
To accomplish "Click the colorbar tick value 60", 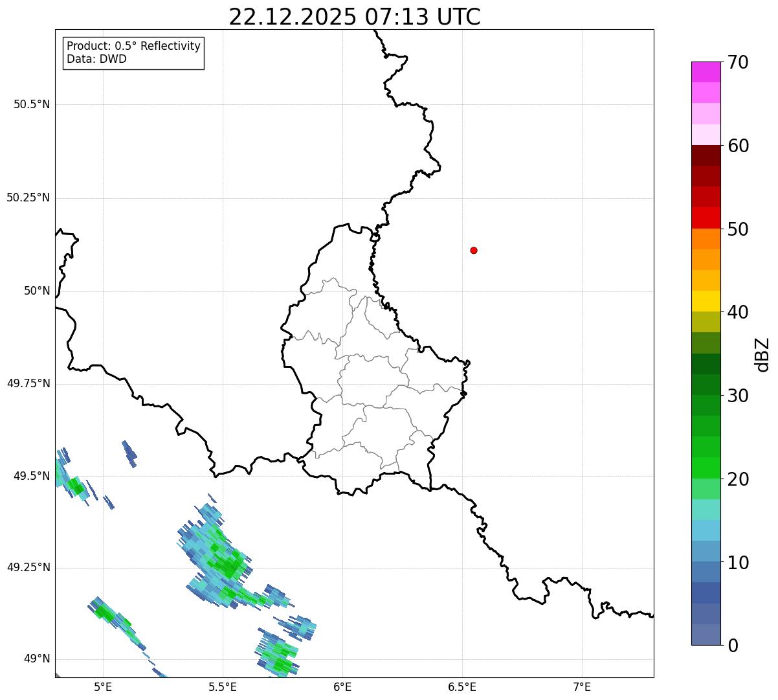I will coord(738,146).
